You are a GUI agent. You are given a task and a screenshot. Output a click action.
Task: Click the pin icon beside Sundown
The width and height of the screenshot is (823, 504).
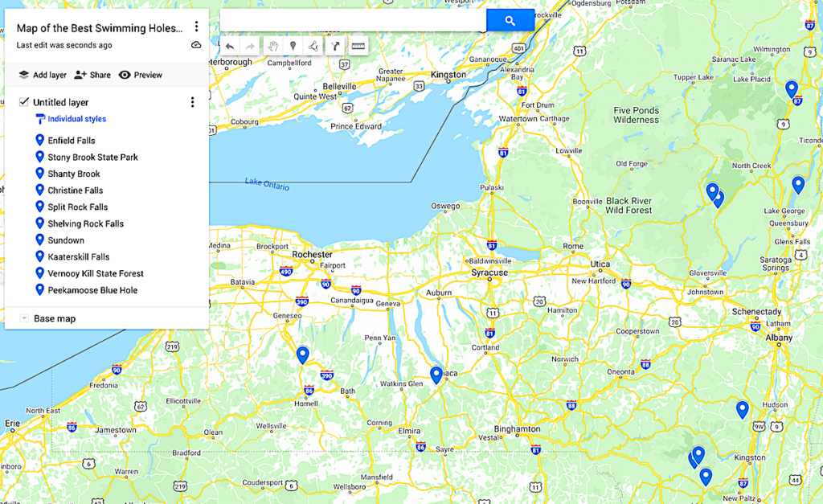coord(39,240)
